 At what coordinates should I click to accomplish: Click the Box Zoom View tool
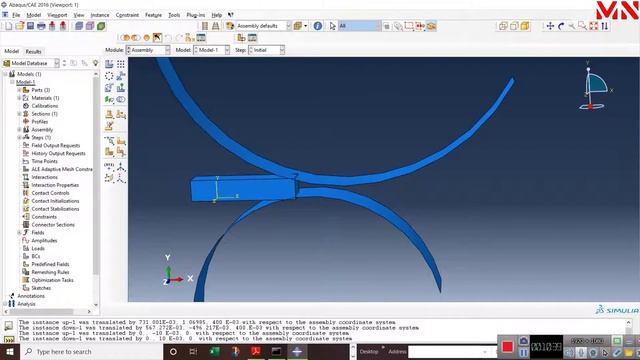[582, 26]
